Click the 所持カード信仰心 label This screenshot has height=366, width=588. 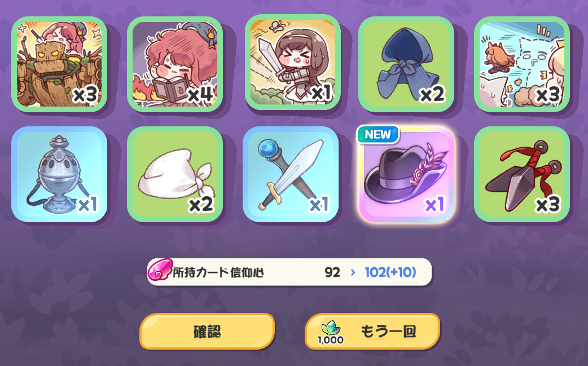click(x=218, y=272)
